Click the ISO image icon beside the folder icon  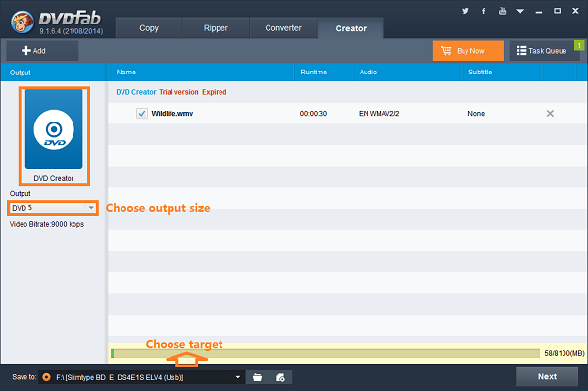[280, 377]
